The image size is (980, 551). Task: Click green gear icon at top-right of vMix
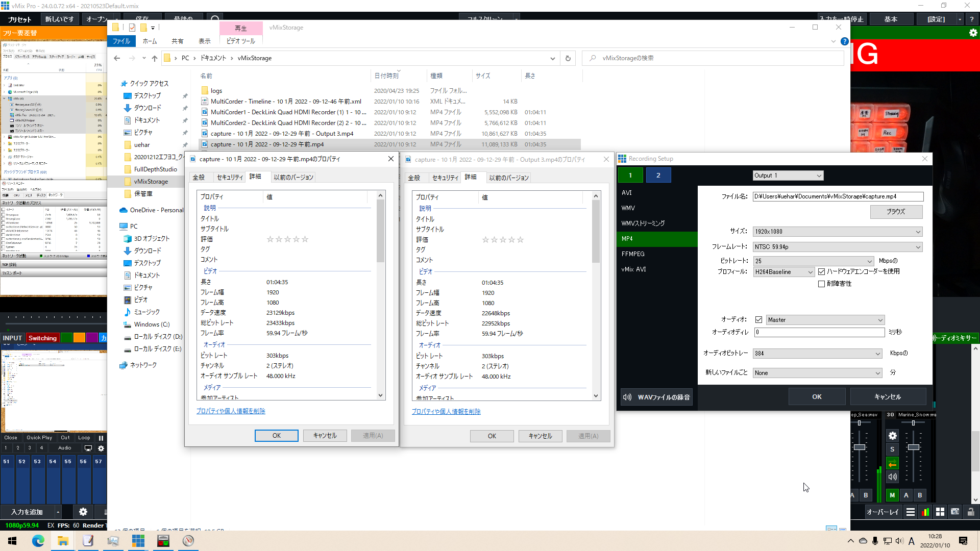pyautogui.click(x=973, y=33)
